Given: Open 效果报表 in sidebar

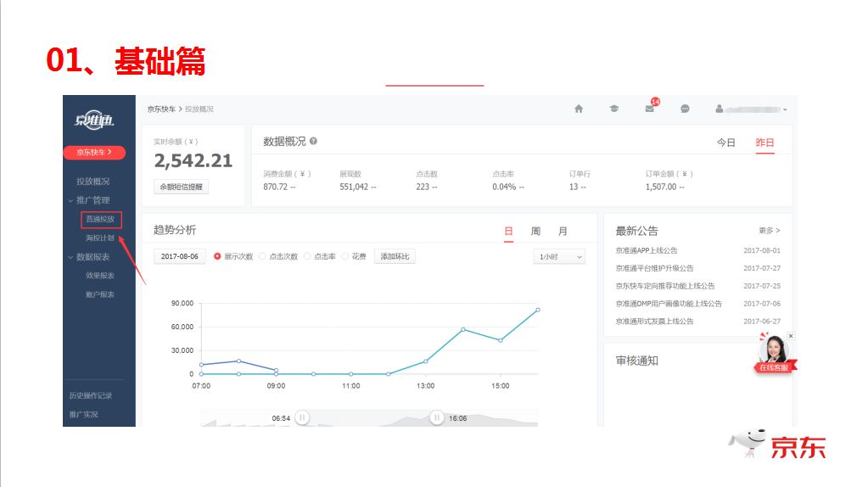Looking at the screenshot, I should click(x=100, y=276).
